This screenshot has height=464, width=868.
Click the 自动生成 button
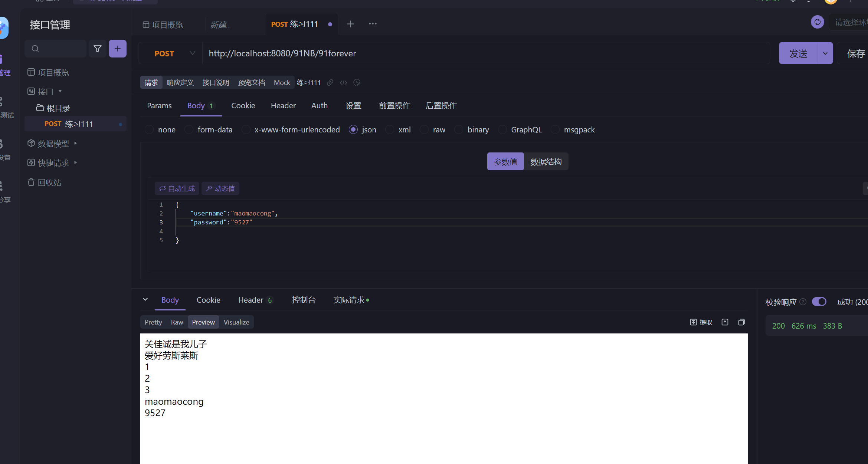click(177, 188)
